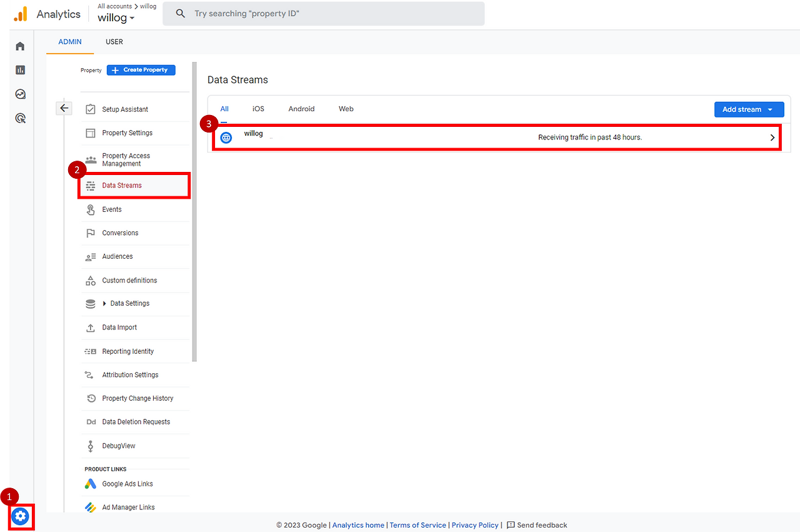
Task: Click the Admin gear icon
Action: 20,516
